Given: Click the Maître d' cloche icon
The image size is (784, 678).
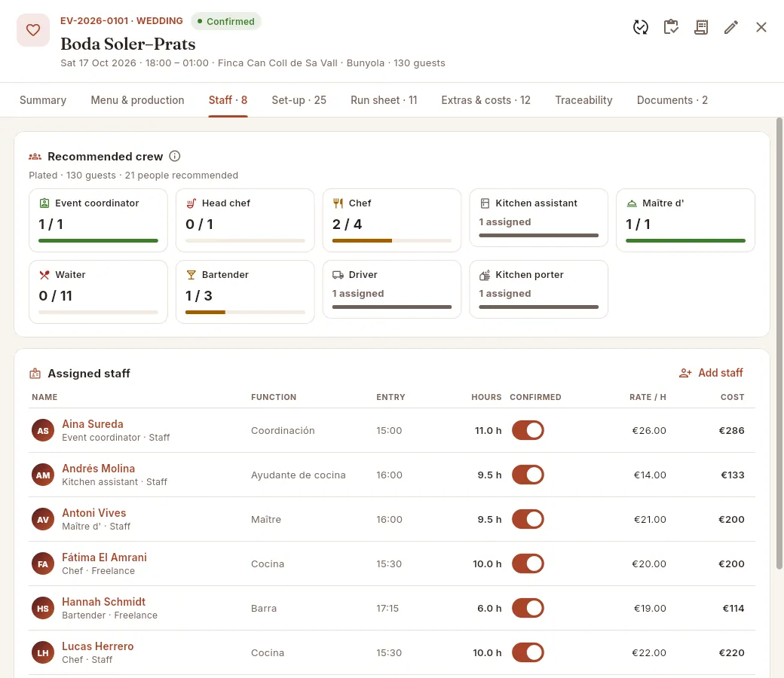Looking at the screenshot, I should pyautogui.click(x=632, y=203).
